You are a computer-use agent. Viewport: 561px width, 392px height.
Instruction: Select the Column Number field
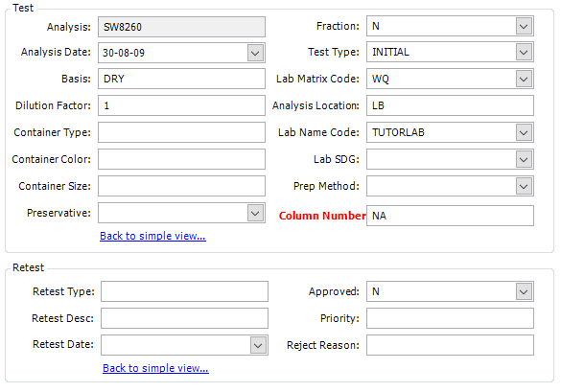coord(450,216)
